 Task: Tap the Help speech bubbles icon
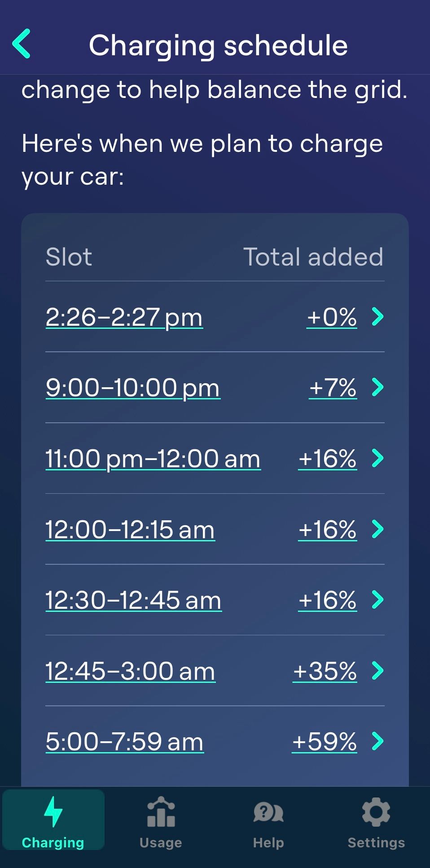(268, 812)
